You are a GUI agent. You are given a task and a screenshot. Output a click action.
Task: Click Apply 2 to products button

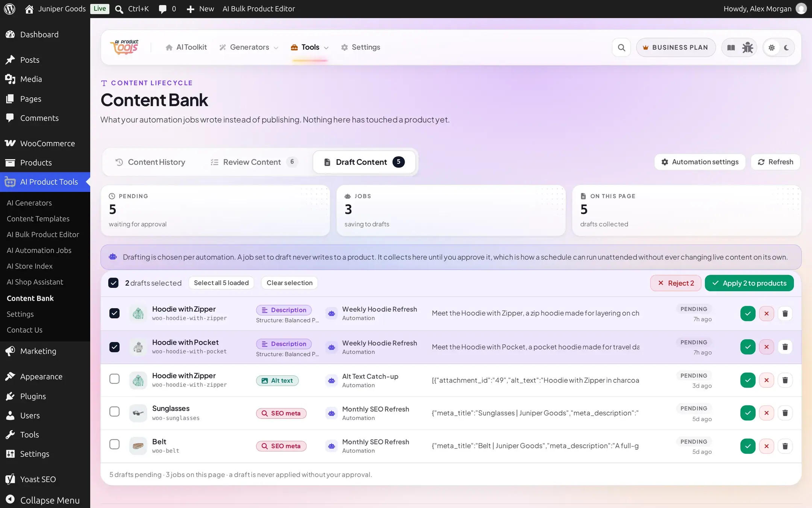[x=749, y=283]
